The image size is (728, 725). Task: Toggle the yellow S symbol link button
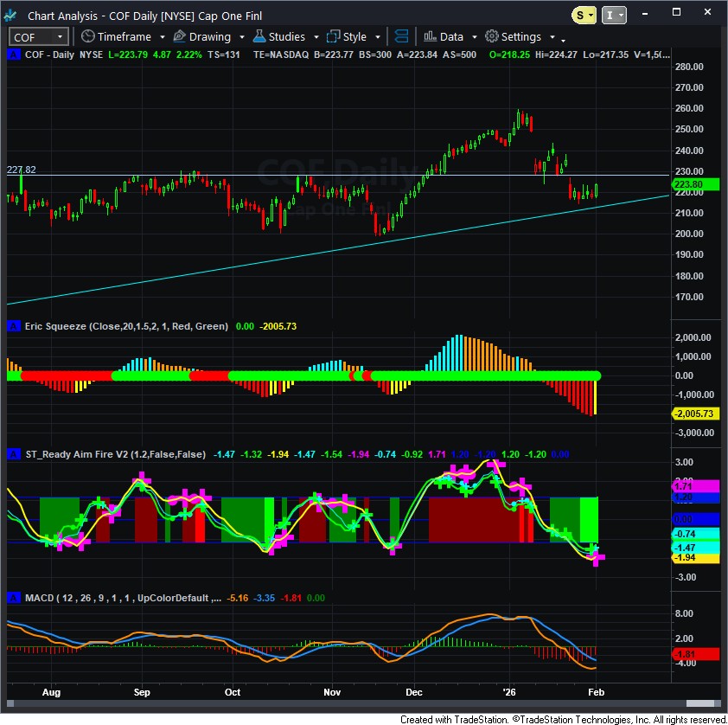tap(584, 15)
